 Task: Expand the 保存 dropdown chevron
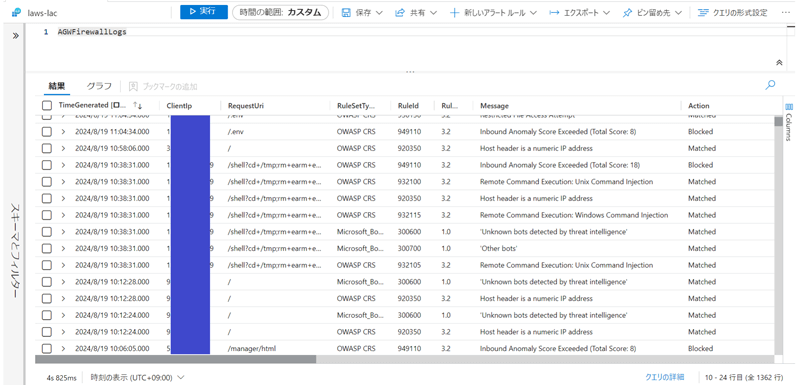pos(379,12)
